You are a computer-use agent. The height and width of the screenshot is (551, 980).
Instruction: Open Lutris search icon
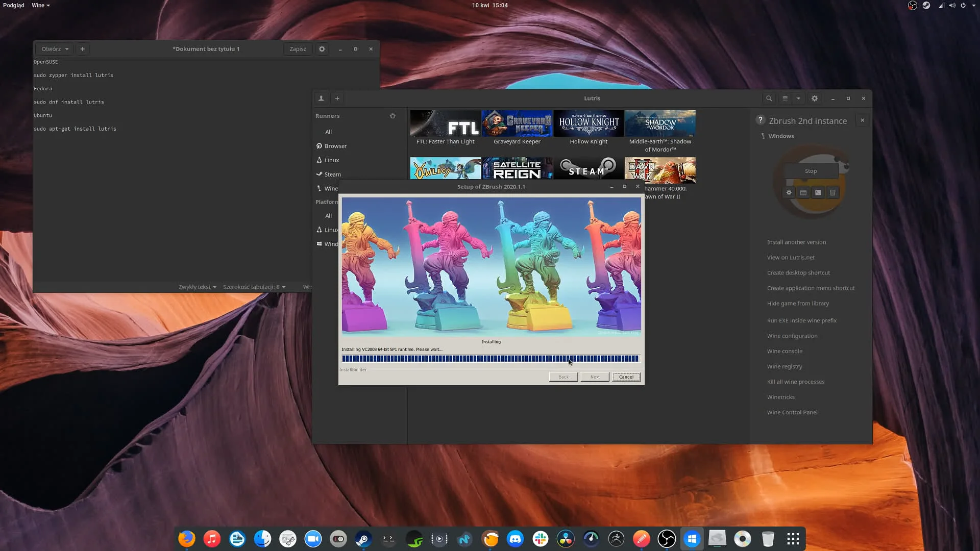coord(769,98)
